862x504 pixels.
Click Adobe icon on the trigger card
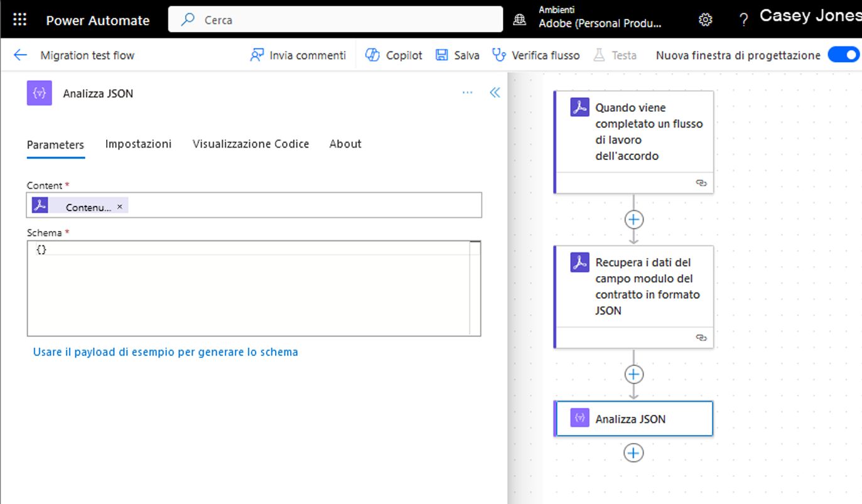(x=579, y=107)
